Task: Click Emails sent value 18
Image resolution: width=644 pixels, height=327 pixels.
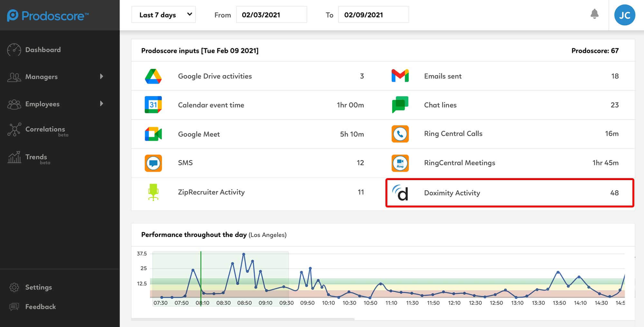Action: pyautogui.click(x=615, y=76)
